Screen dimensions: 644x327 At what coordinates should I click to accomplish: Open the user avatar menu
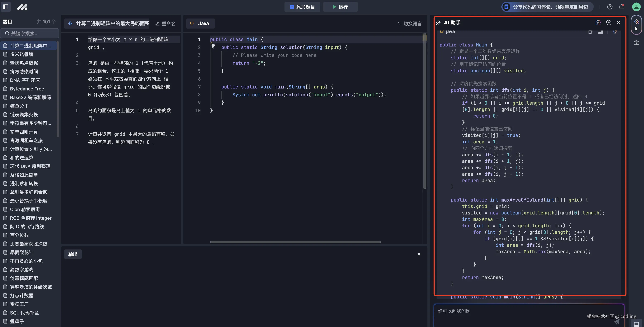pos(636,7)
